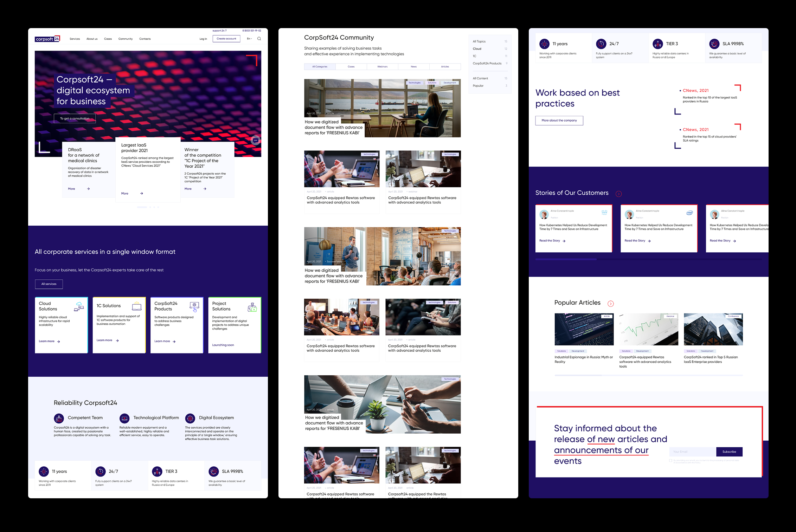
Task: Click Log in link
Action: click(x=203, y=39)
